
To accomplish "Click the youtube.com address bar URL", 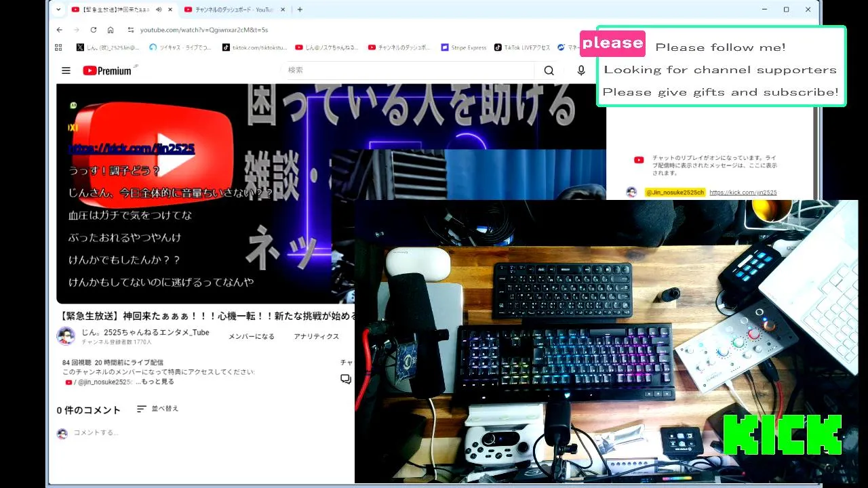I will (204, 30).
